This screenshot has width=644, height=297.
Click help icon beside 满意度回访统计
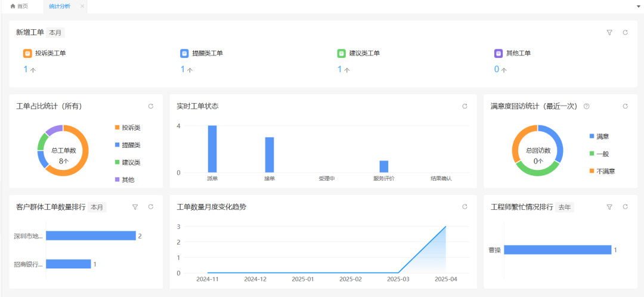pyautogui.click(x=586, y=106)
